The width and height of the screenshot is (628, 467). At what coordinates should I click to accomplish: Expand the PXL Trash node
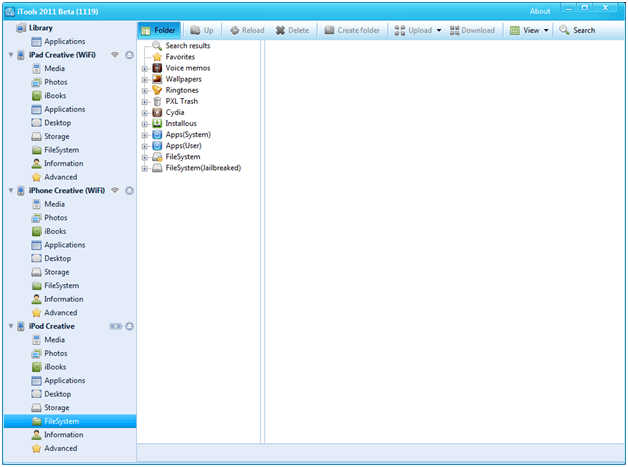pyautogui.click(x=145, y=102)
